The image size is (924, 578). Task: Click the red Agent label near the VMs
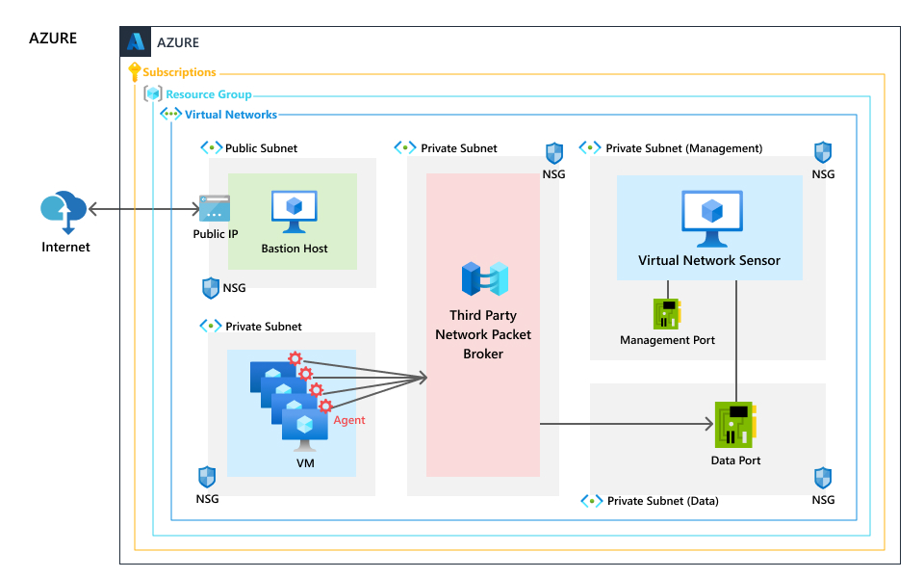(x=347, y=419)
